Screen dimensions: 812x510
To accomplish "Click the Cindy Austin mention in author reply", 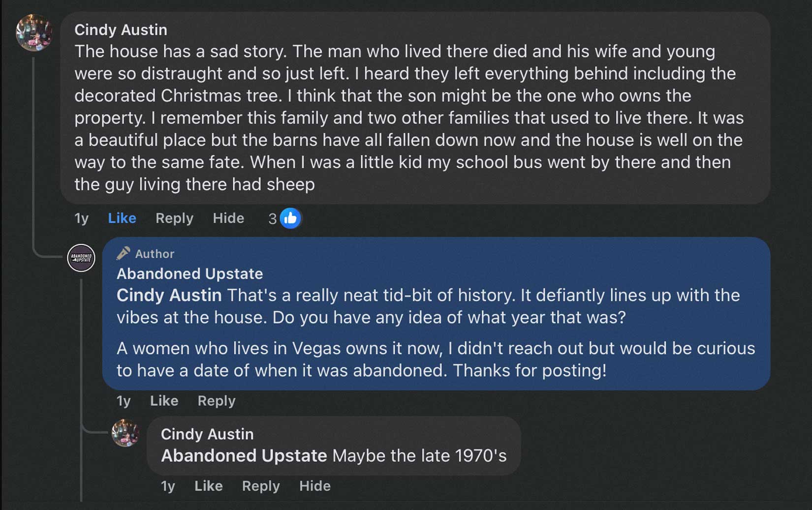I will click(169, 295).
